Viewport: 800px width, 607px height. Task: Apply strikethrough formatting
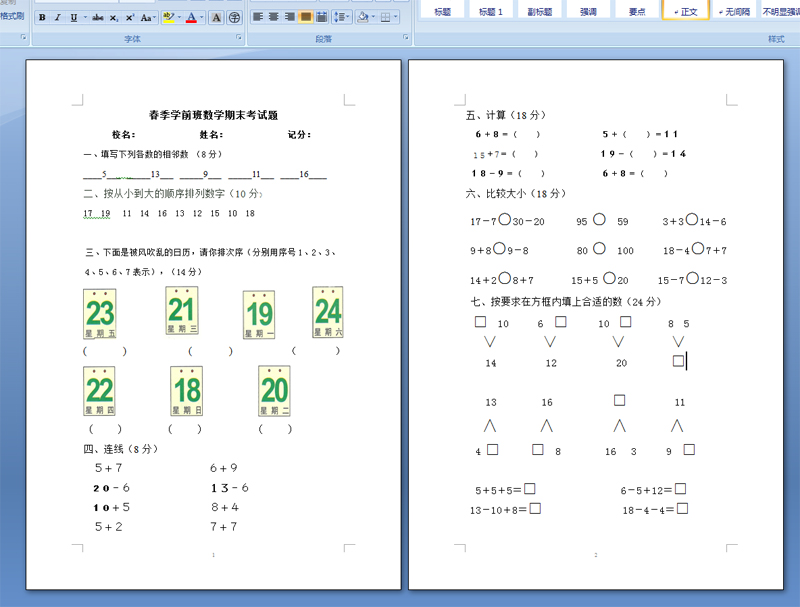click(98, 17)
